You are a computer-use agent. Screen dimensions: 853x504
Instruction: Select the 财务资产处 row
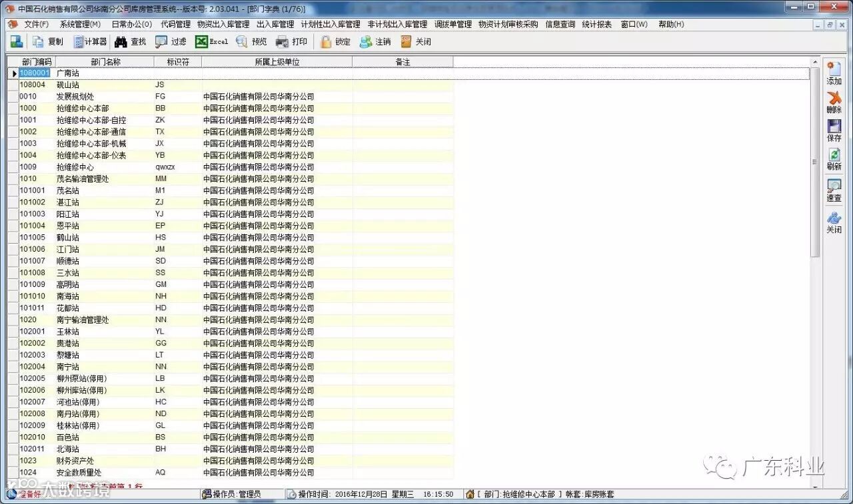235,461
